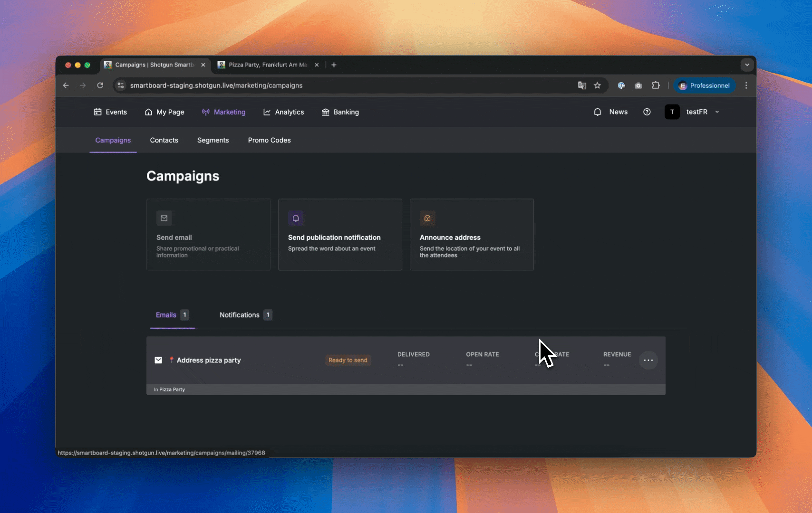Go back with browser back arrow

(66, 85)
